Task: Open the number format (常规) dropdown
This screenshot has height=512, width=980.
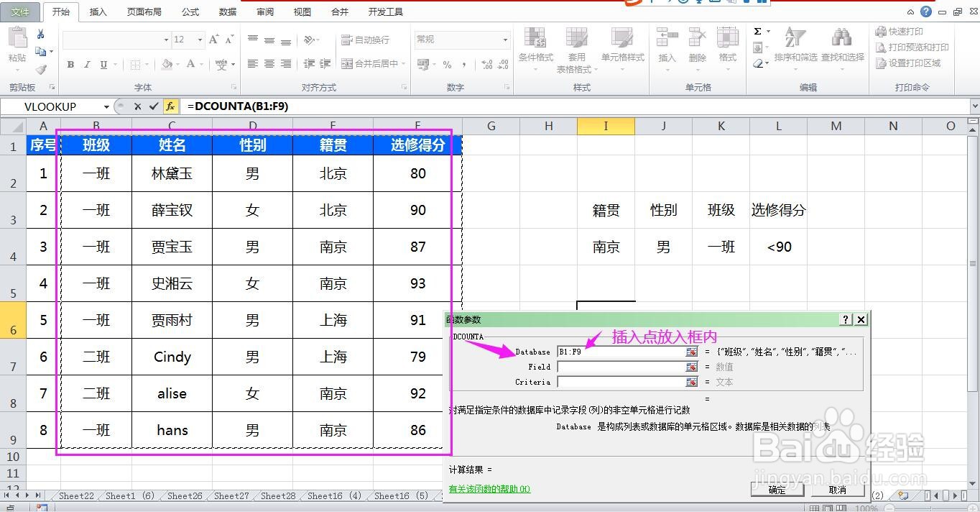Action: [x=505, y=40]
